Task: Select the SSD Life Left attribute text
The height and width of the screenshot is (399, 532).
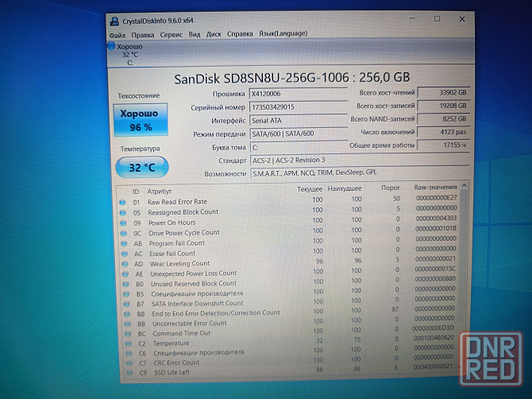Action: (172, 373)
